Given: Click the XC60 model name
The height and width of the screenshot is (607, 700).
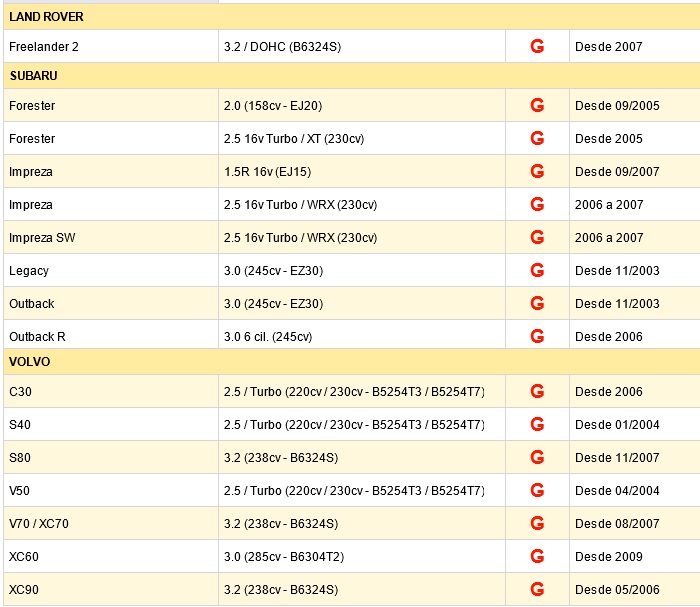Looking at the screenshot, I should click(24, 557).
